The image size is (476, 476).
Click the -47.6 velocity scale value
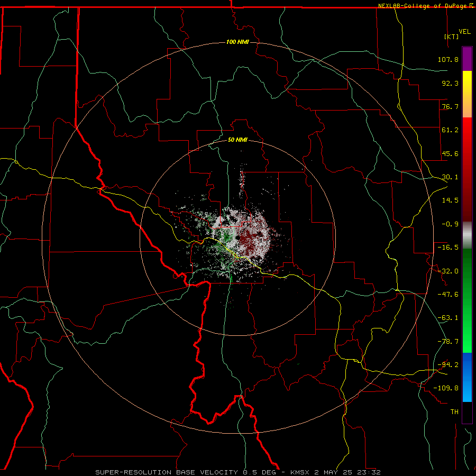click(448, 295)
